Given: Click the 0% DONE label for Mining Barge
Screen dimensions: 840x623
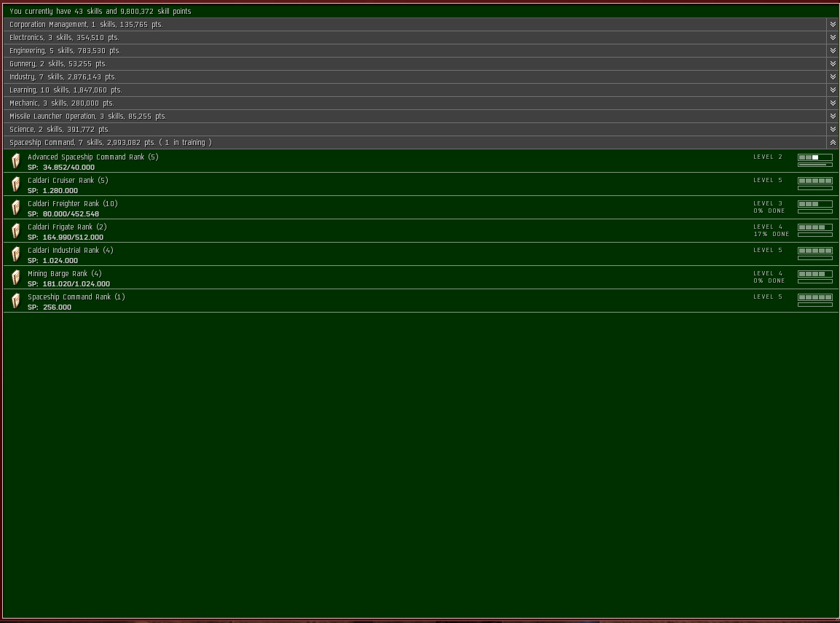Looking at the screenshot, I should tap(769, 281).
